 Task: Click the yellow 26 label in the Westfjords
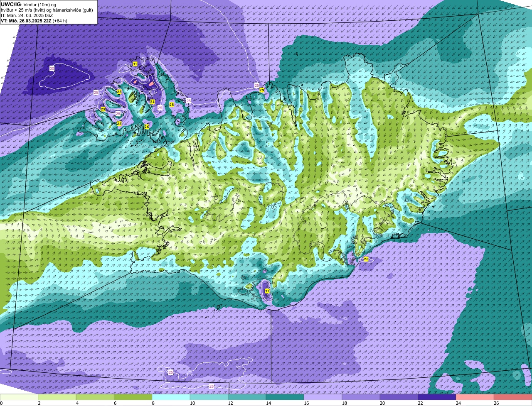pos(147,127)
